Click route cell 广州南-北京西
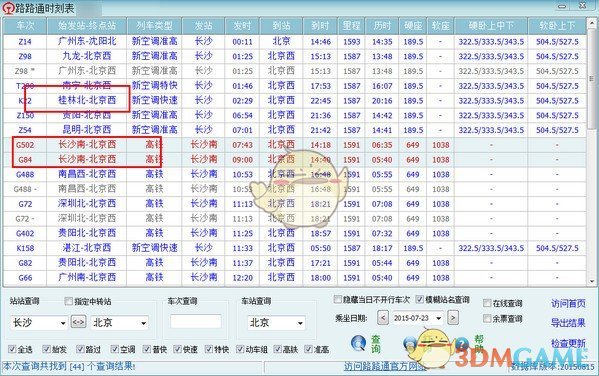Image resolution: width=599 pixels, height=376 pixels. 87,277
